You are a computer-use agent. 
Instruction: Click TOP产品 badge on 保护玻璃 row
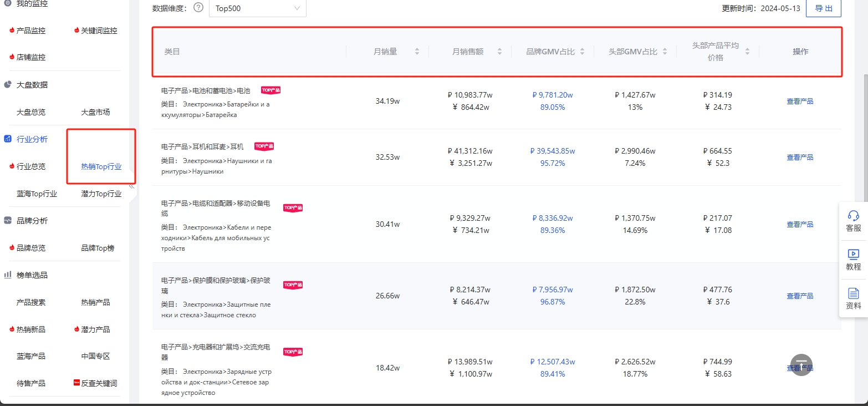click(x=293, y=285)
